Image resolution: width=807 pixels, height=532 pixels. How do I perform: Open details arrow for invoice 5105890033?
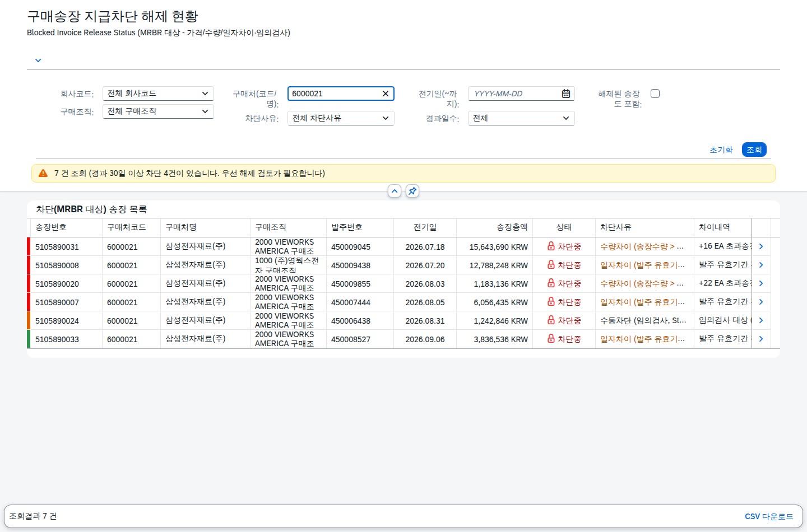pyautogui.click(x=761, y=339)
